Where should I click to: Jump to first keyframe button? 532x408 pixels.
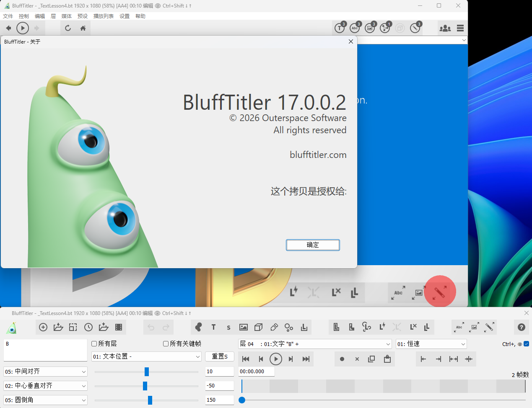pyautogui.click(x=246, y=359)
